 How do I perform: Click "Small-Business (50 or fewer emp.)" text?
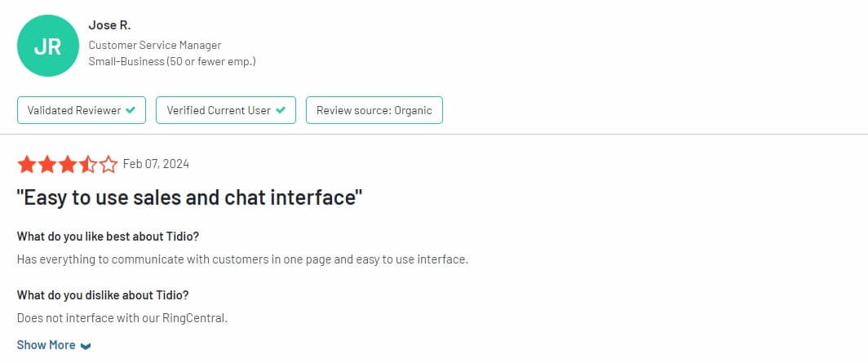[x=172, y=61]
